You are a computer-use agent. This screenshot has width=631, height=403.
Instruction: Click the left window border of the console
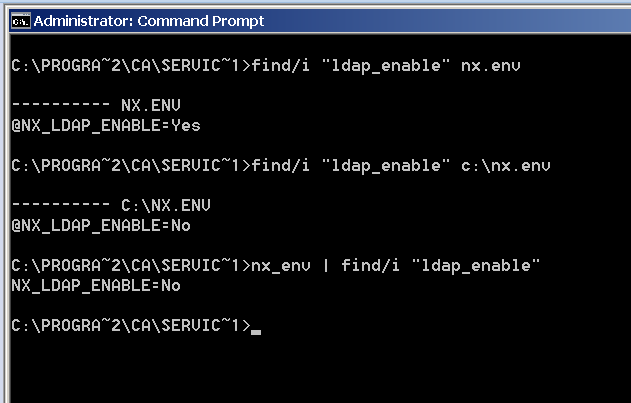[x=5, y=217]
